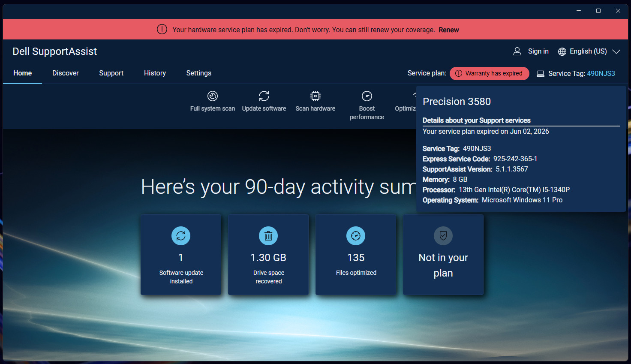Image resolution: width=631 pixels, height=364 pixels.
Task: Click the laptop icon beside Service Tag
Action: pyautogui.click(x=541, y=74)
